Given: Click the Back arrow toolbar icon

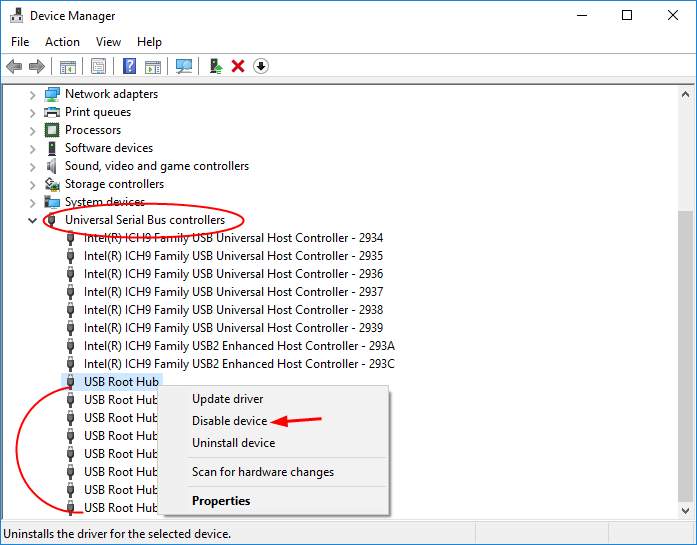Looking at the screenshot, I should tap(14, 66).
